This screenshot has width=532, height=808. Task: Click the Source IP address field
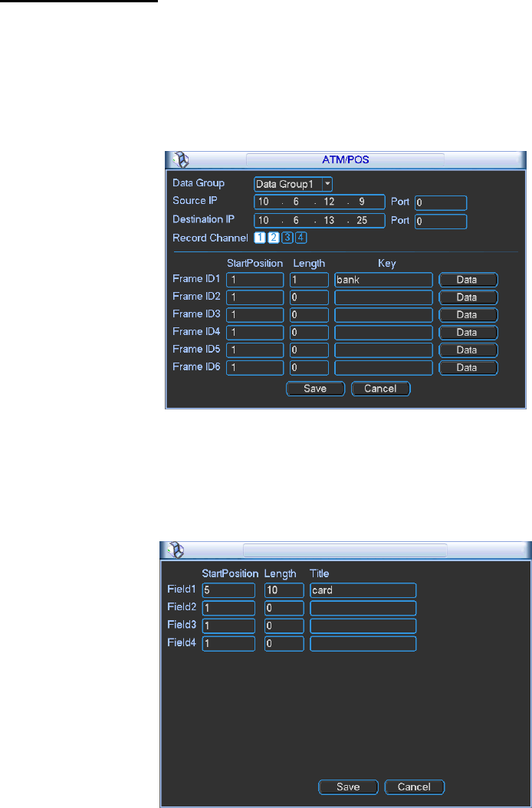coord(320,202)
